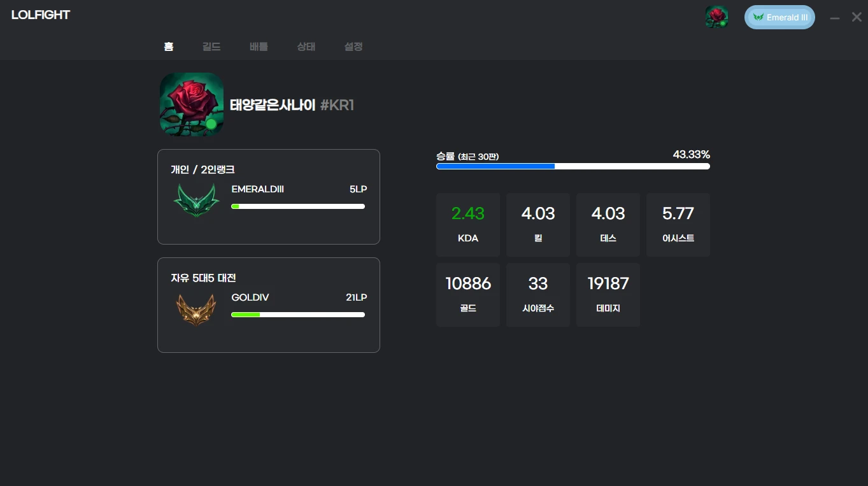Select the 10886 골드 stat tile

point(468,295)
